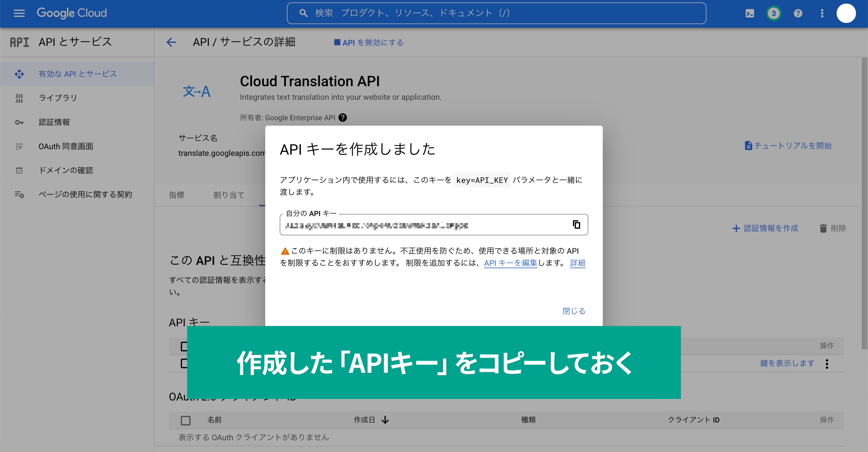
Task: Open the API key row three-dot menu
Action: pos(827,364)
